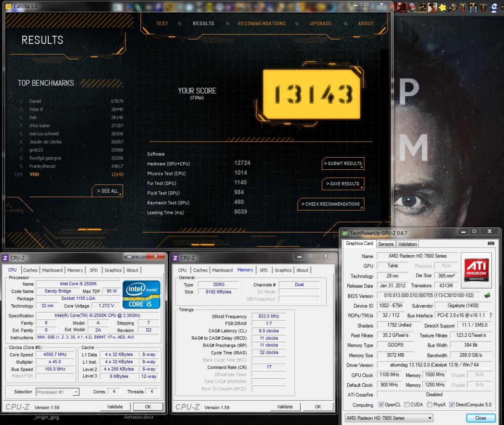Click the 'Vidar B' leaderboard entry

(71, 109)
